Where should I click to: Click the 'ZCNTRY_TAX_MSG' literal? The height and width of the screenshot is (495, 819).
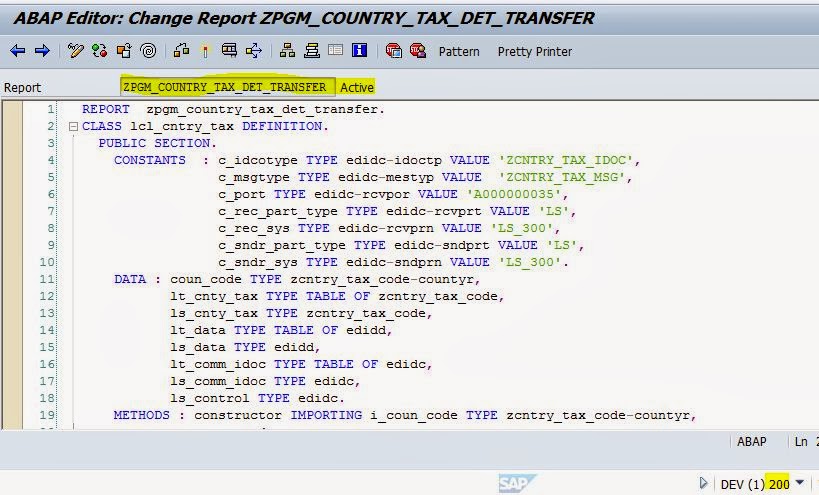(562, 178)
